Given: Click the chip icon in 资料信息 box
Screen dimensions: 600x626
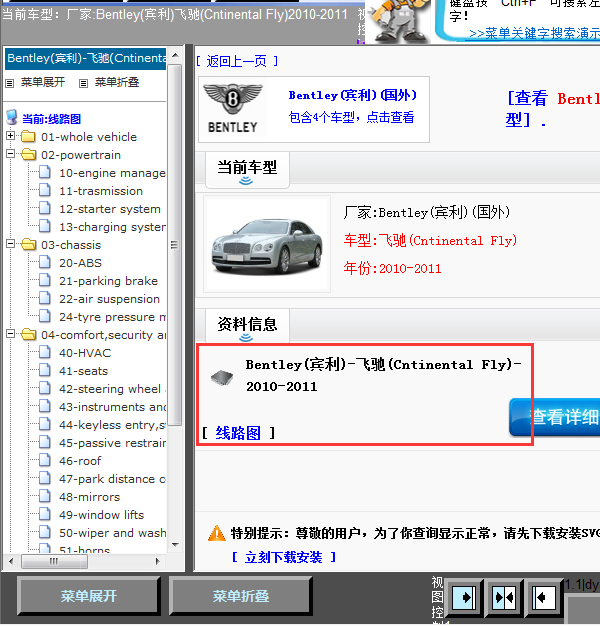Looking at the screenshot, I should [222, 377].
